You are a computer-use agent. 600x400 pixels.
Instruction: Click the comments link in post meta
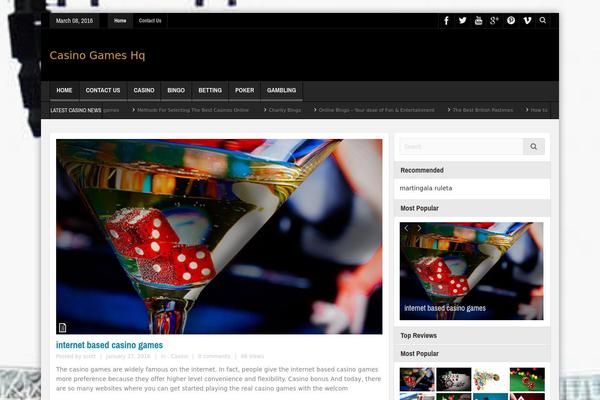click(214, 356)
